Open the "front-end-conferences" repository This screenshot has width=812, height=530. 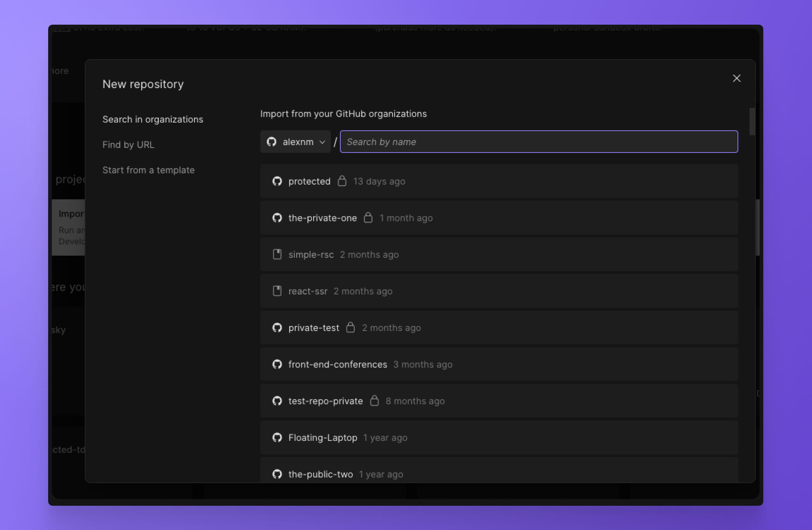pyautogui.click(x=498, y=364)
